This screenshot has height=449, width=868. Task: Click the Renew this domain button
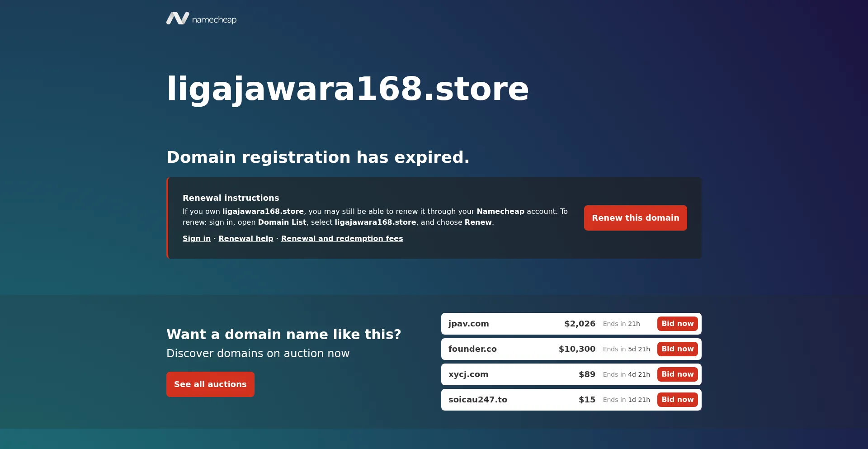tap(635, 218)
